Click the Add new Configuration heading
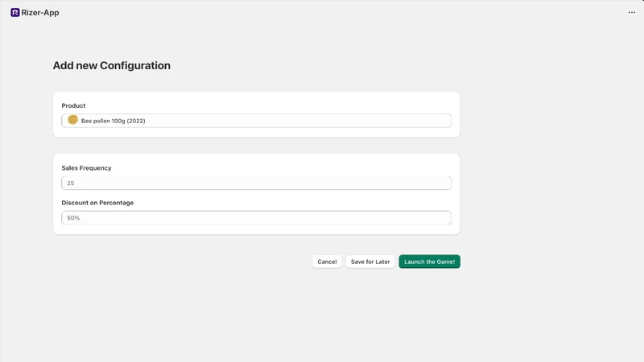644x362 pixels. (111, 66)
